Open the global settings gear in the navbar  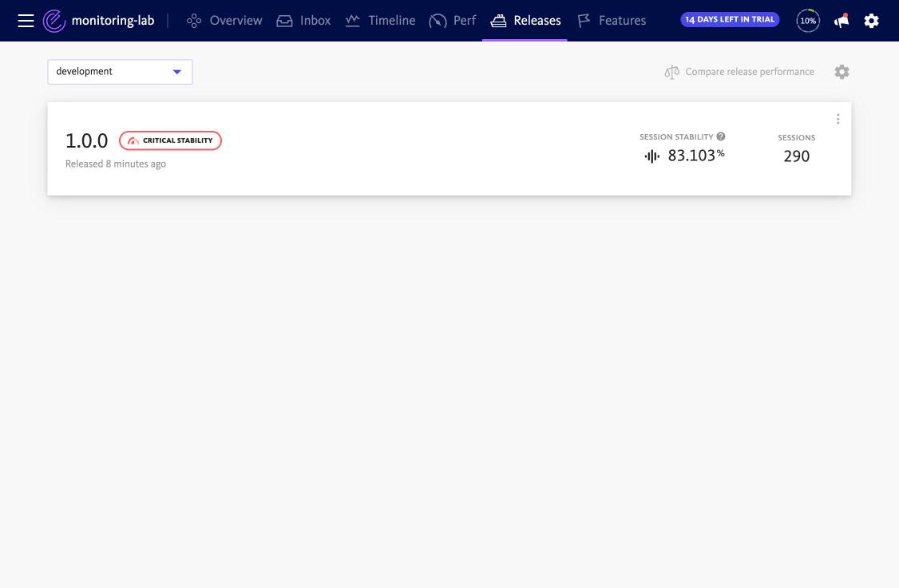872,21
